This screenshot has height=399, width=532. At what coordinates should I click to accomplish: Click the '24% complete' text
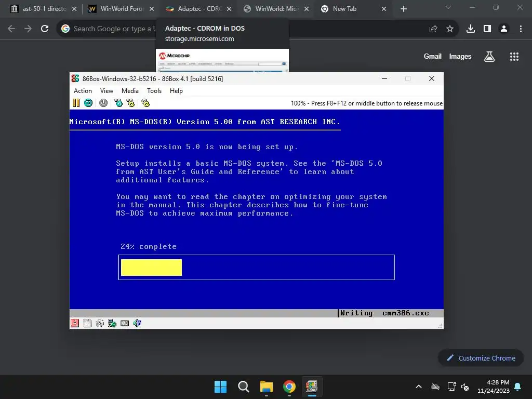(149, 247)
